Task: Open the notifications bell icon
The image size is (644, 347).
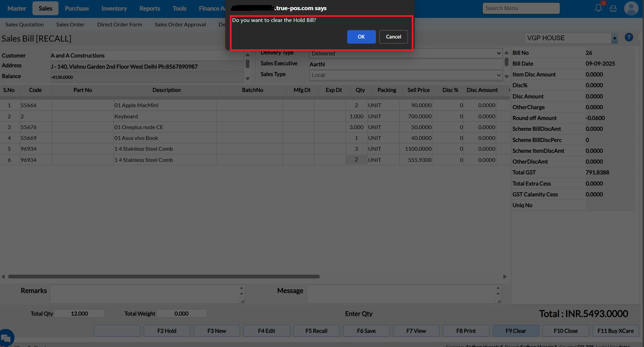Action: point(598,8)
